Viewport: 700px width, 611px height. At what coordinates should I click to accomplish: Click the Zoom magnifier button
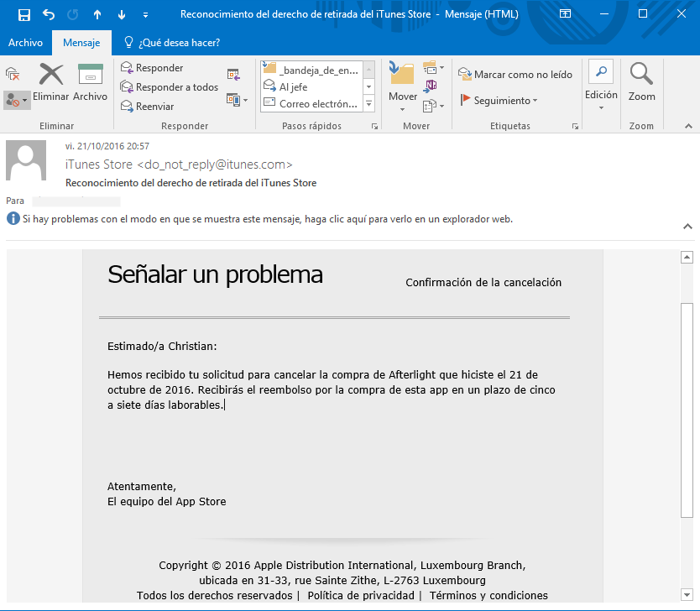pos(641,82)
